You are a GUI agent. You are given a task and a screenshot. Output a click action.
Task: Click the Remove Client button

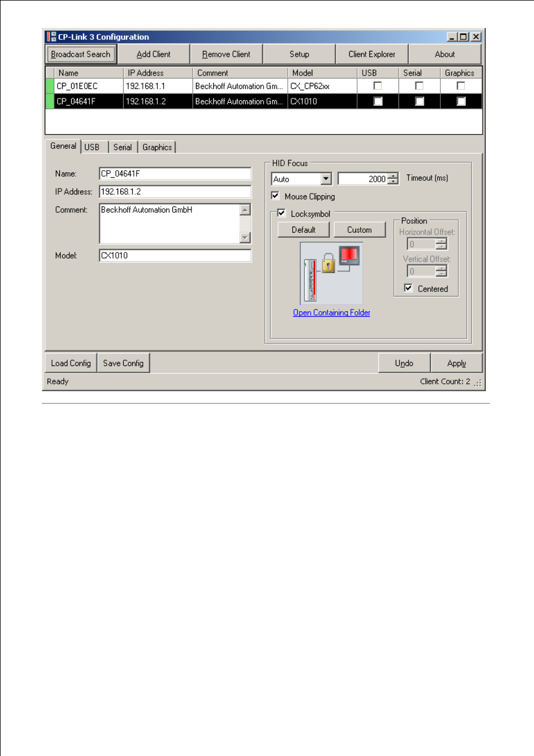(x=226, y=54)
